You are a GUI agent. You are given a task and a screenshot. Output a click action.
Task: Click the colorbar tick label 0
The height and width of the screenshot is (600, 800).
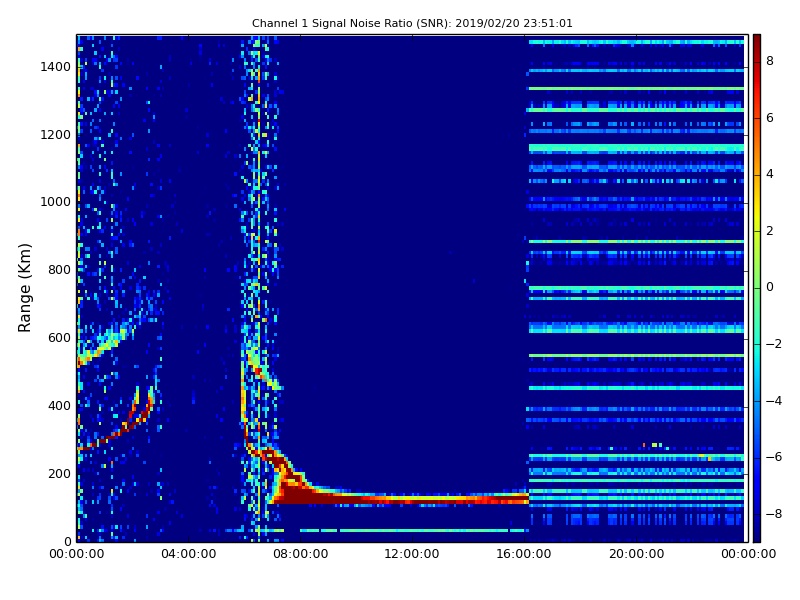770,287
